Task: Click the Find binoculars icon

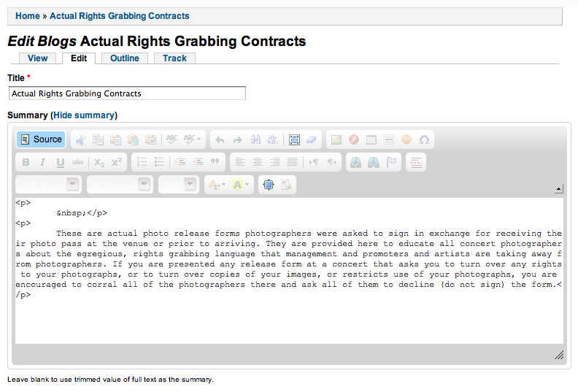Action: 255,139
